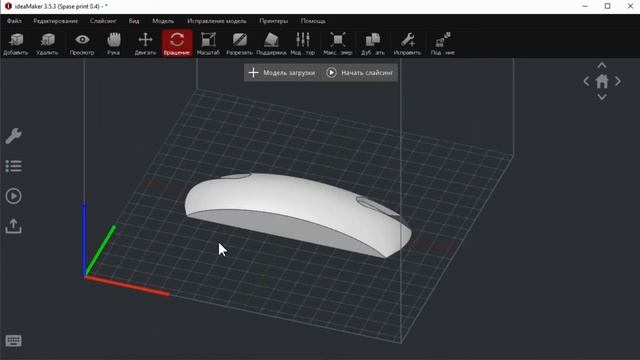640x360 pixels.
Task: Select the Разрезать (Cut) tool
Action: point(240,43)
